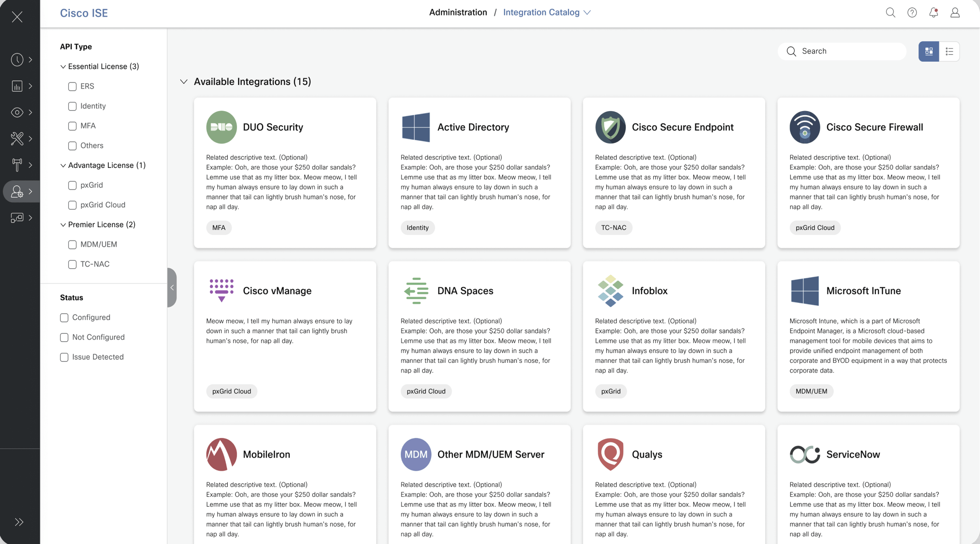The height and width of the screenshot is (544, 980).
Task: Open the bar chart reports sidebar icon
Action: coord(17,86)
